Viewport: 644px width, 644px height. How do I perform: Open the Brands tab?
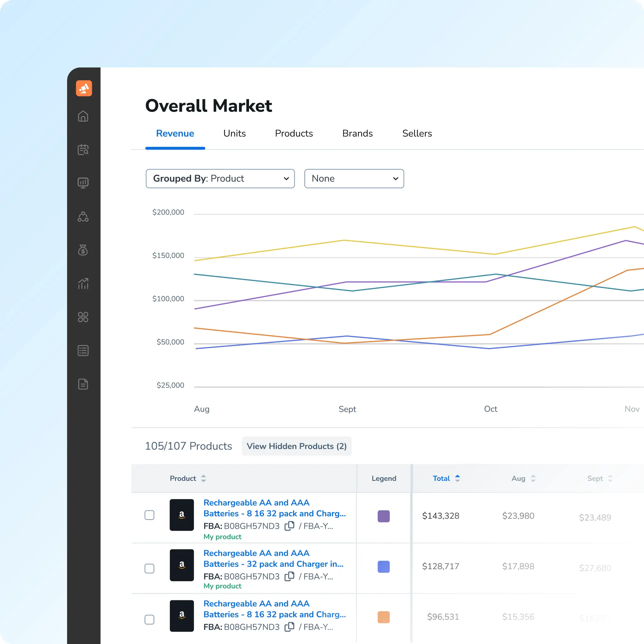(x=357, y=133)
